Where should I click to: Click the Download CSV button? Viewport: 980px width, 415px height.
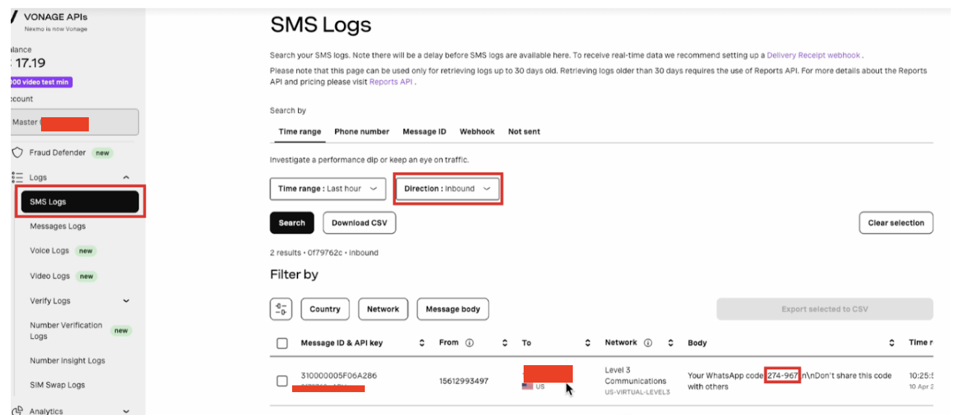point(359,223)
